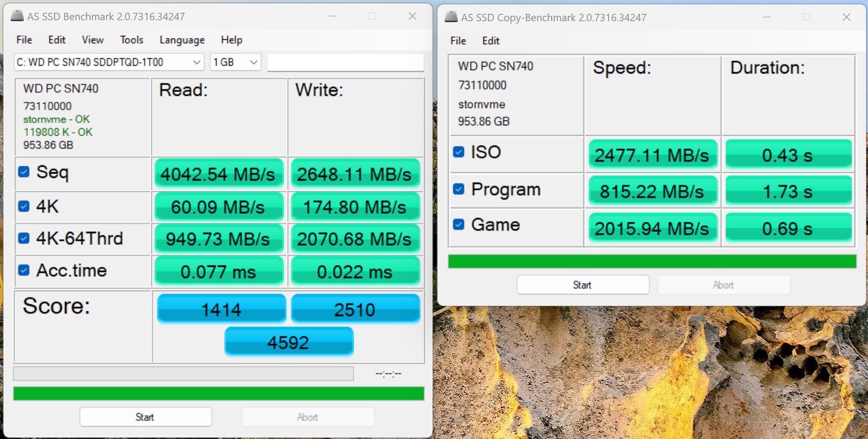Click Abort in AS SSD Benchmark window

pyautogui.click(x=307, y=417)
